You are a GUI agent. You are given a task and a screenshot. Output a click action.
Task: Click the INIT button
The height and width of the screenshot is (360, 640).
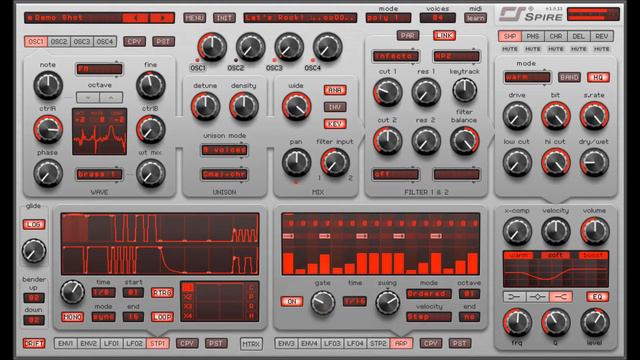224,18
